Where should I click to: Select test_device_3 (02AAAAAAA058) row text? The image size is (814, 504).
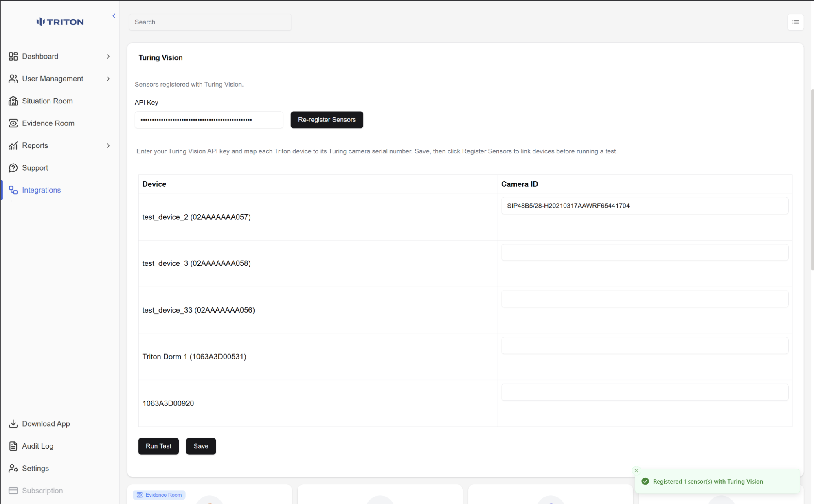coord(197,263)
